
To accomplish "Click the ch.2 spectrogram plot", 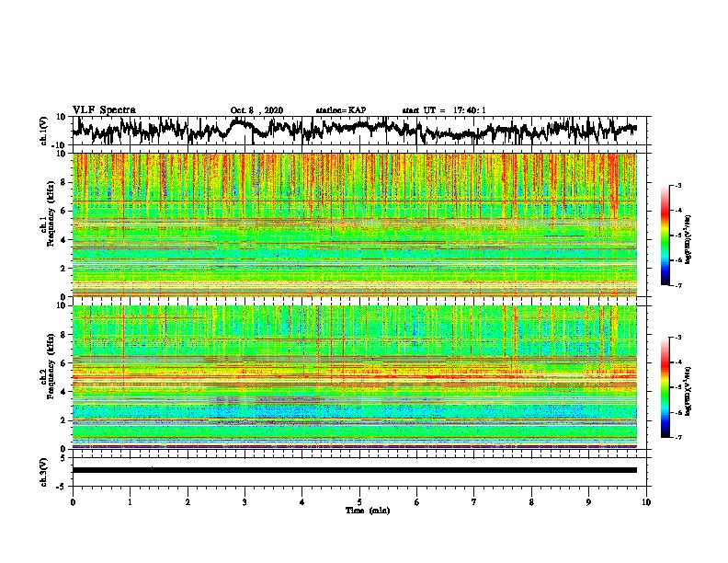I will (x=355, y=377).
